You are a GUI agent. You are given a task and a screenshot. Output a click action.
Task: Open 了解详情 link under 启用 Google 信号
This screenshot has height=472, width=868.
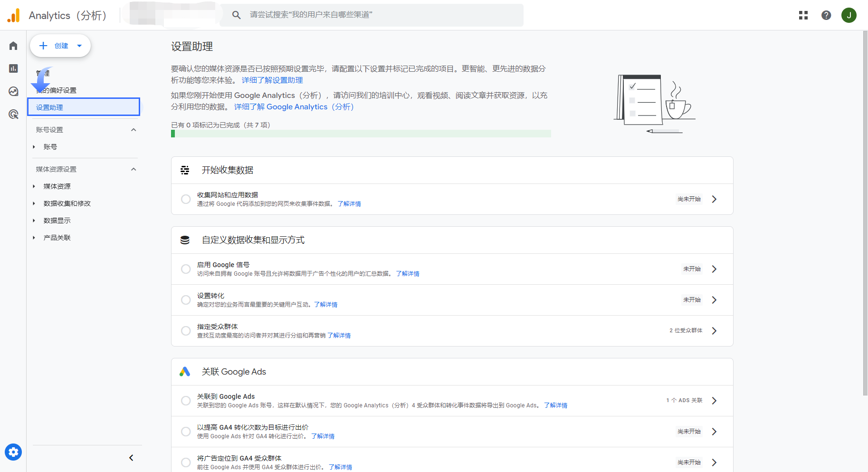[408, 274]
